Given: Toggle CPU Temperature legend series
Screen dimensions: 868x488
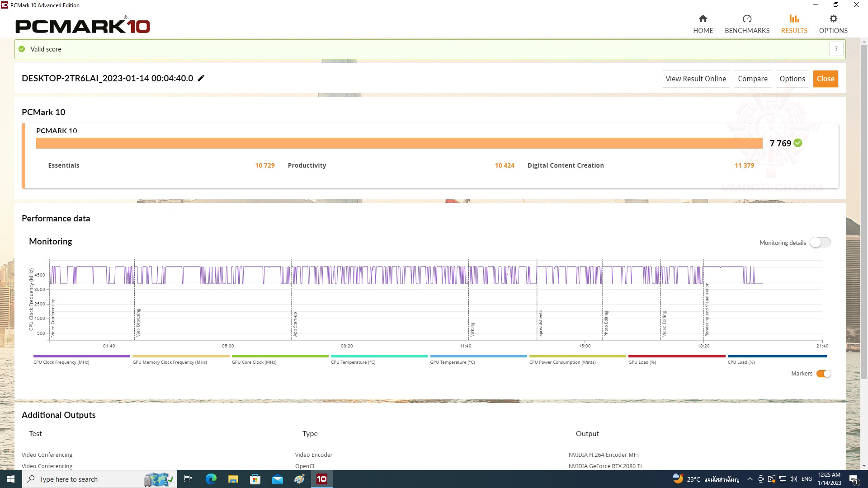Looking at the screenshot, I should tap(379, 357).
